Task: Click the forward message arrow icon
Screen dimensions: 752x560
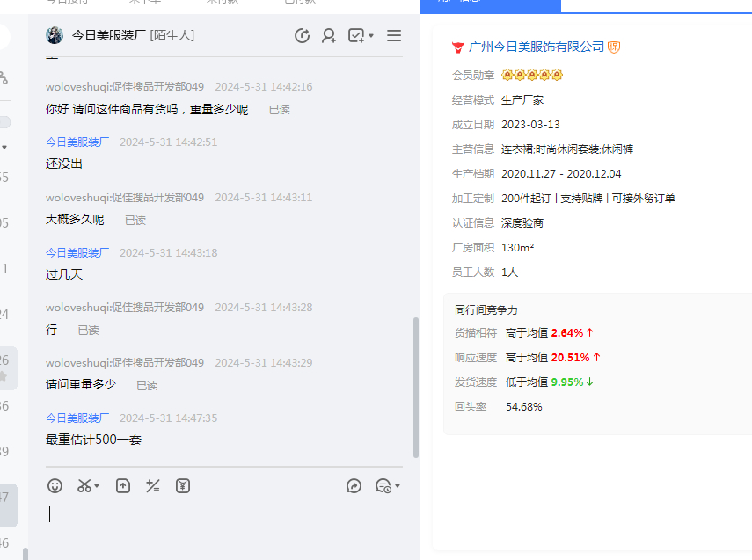Action: [354, 485]
